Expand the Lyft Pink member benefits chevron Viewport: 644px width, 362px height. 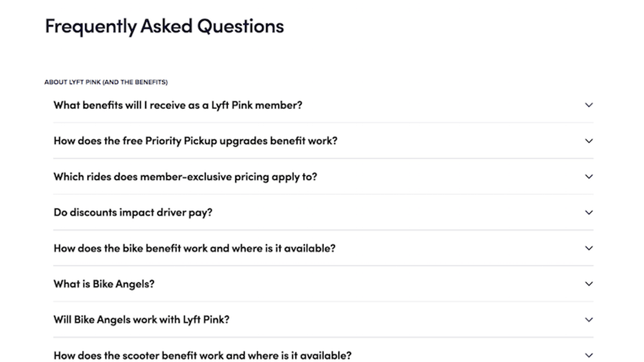[x=589, y=105]
